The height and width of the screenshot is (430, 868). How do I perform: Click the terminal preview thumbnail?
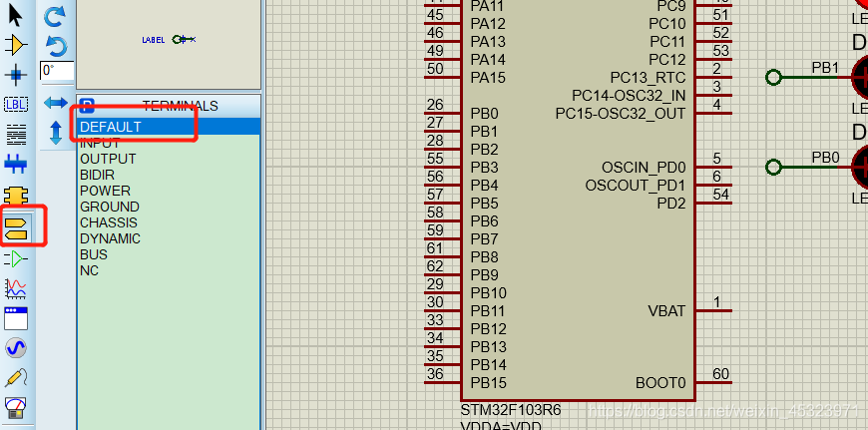pyautogui.click(x=169, y=43)
